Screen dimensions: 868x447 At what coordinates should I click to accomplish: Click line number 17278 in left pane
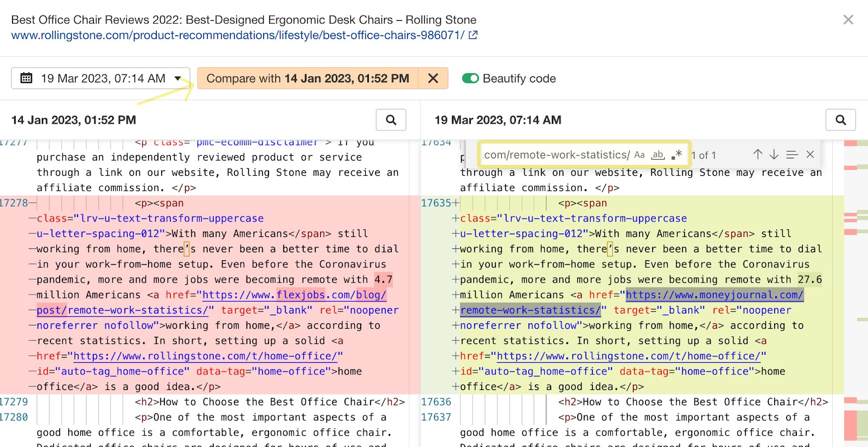click(14, 203)
